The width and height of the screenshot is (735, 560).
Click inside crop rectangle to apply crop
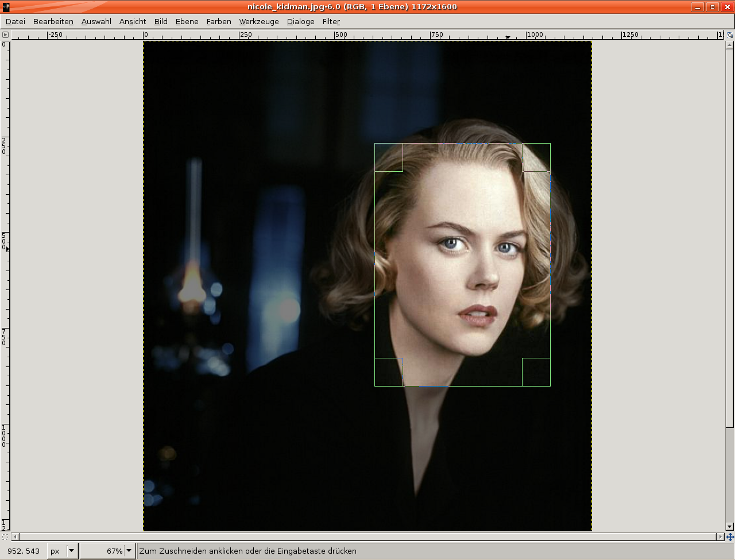click(462, 264)
